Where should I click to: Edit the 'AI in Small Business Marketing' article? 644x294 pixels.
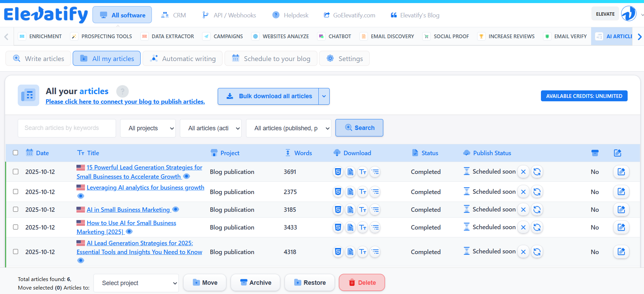[621, 210]
